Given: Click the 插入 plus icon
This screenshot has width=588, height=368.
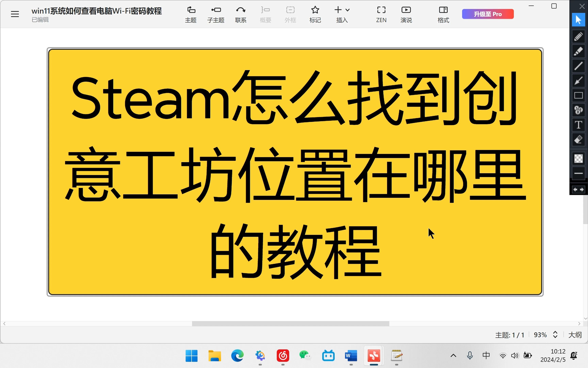Looking at the screenshot, I should click(x=338, y=10).
